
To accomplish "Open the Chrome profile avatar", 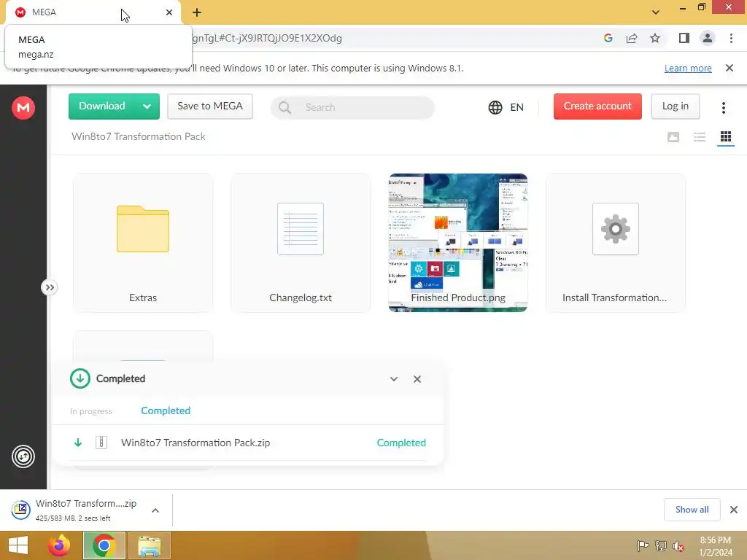I will pyautogui.click(x=708, y=38).
